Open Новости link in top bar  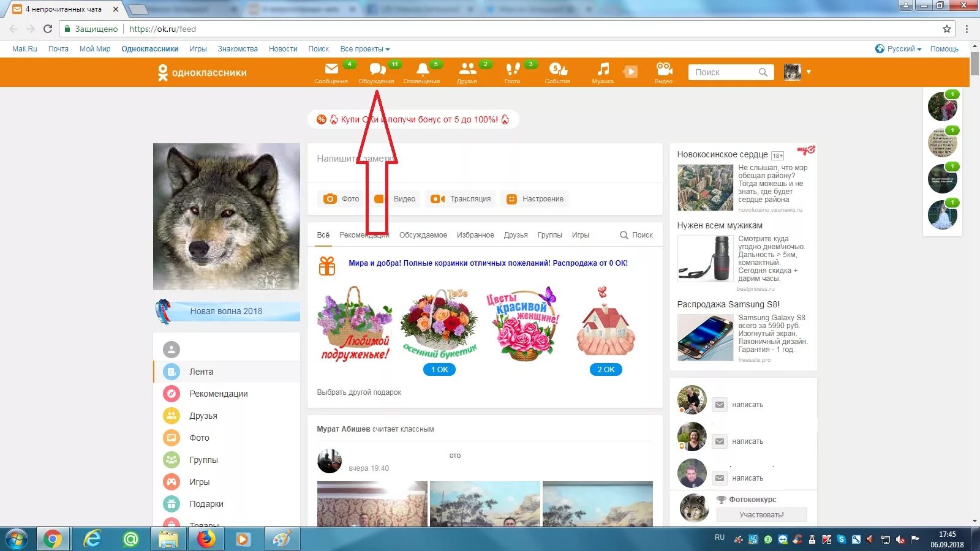pyautogui.click(x=283, y=49)
